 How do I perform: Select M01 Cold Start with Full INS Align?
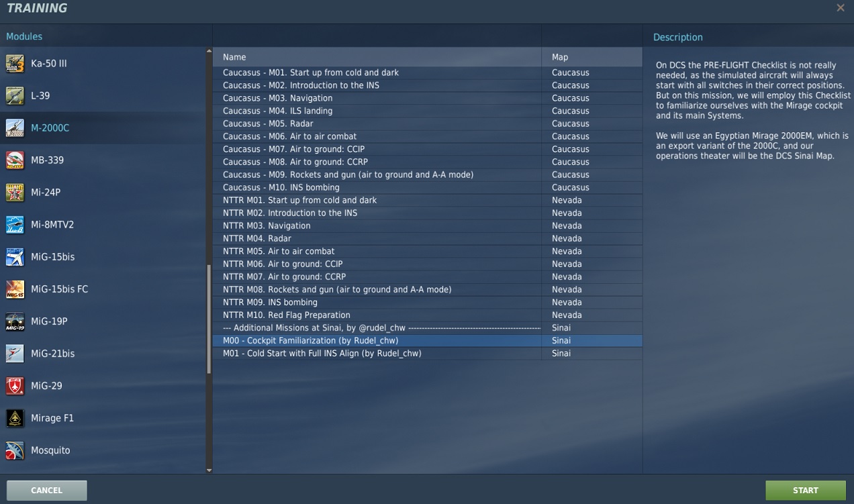[322, 353]
